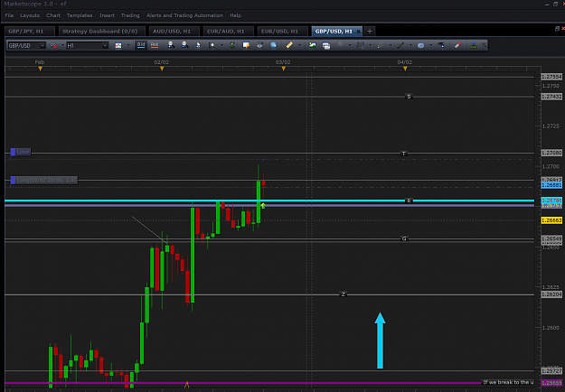Expand the chart type dropdown arrow

[x=128, y=46]
